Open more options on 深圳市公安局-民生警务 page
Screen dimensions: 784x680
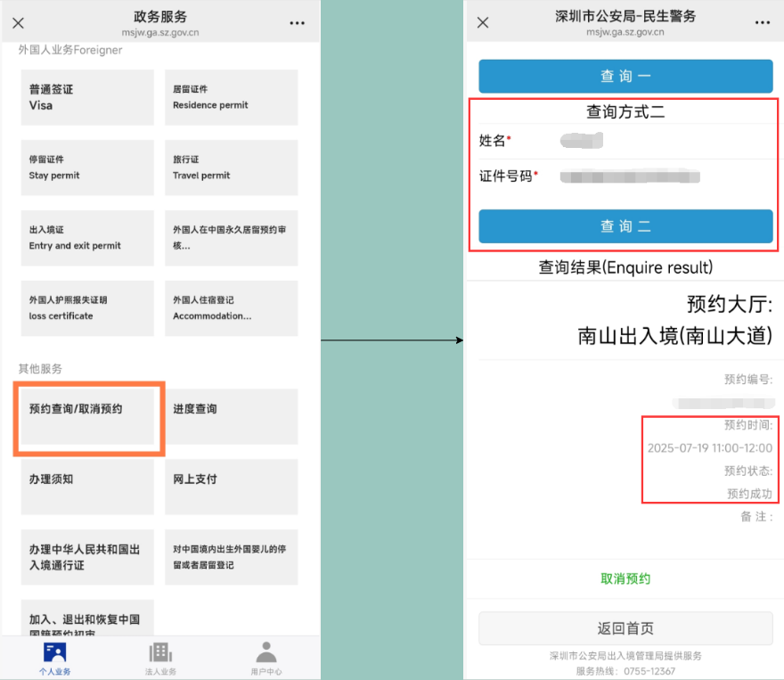pos(763,22)
